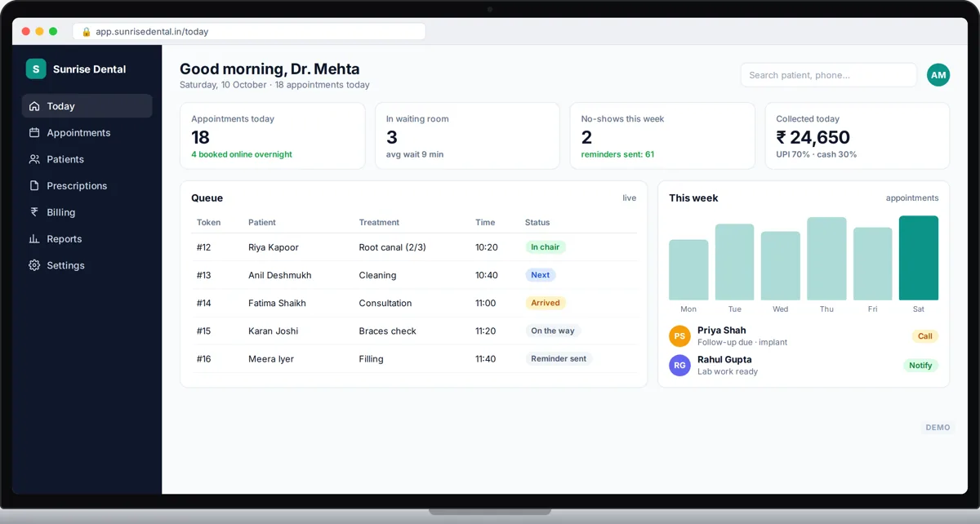Viewport: 980px width, 524px height.
Task: Open the Today menu item
Action: [x=87, y=106]
